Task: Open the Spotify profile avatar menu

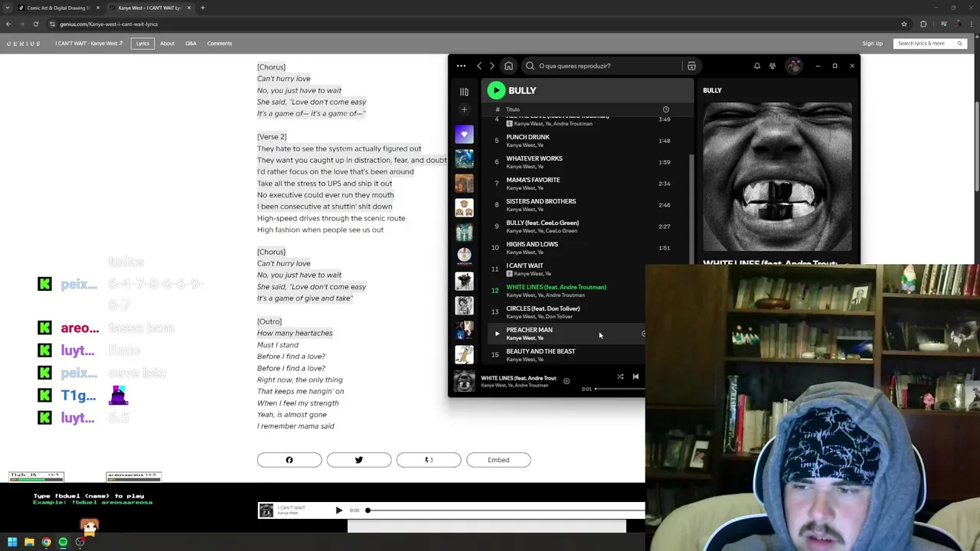Action: pyautogui.click(x=794, y=66)
